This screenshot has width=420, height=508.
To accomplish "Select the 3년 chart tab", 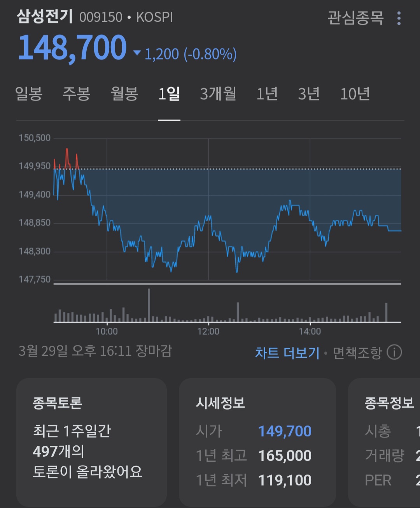I will [309, 94].
